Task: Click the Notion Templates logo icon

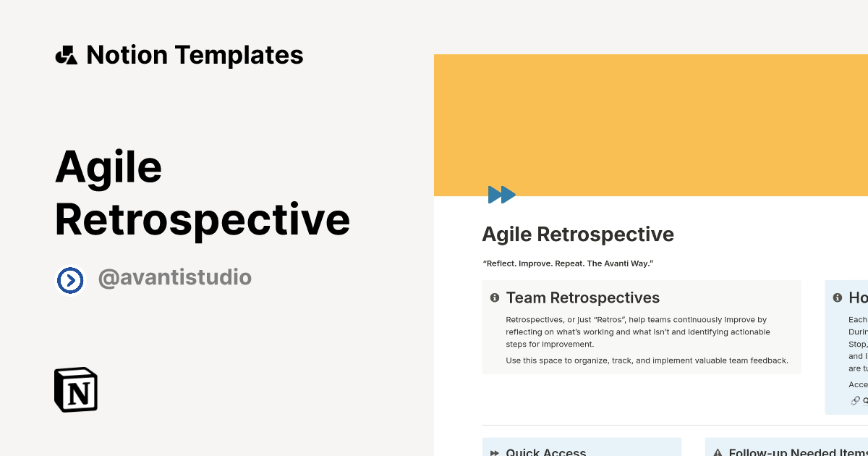Action: [67, 54]
